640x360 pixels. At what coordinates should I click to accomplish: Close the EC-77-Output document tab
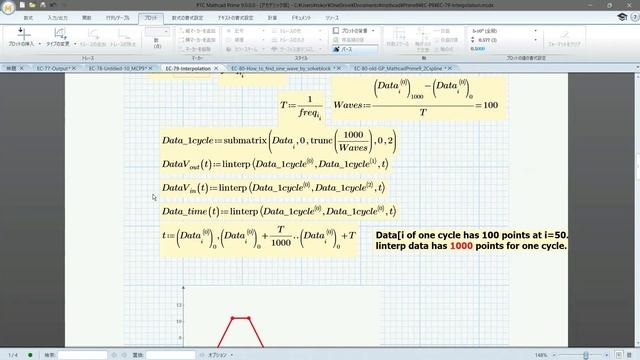[74, 68]
